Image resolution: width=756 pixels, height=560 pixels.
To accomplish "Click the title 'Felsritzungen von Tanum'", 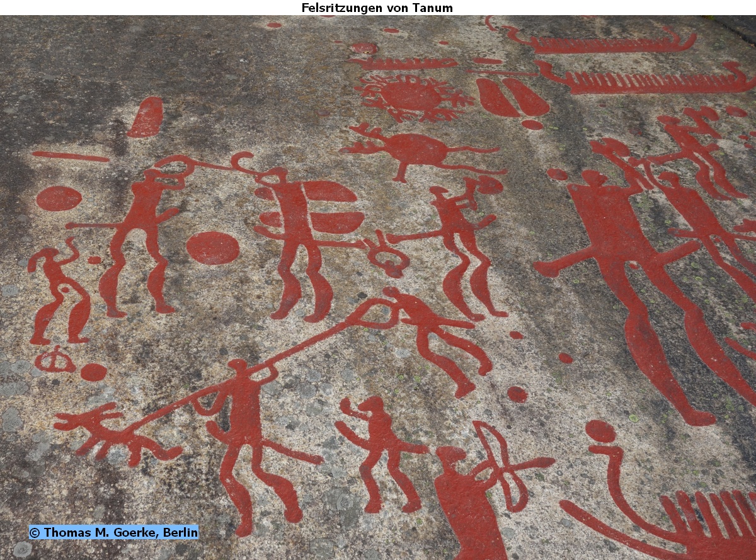I will pos(377,8).
